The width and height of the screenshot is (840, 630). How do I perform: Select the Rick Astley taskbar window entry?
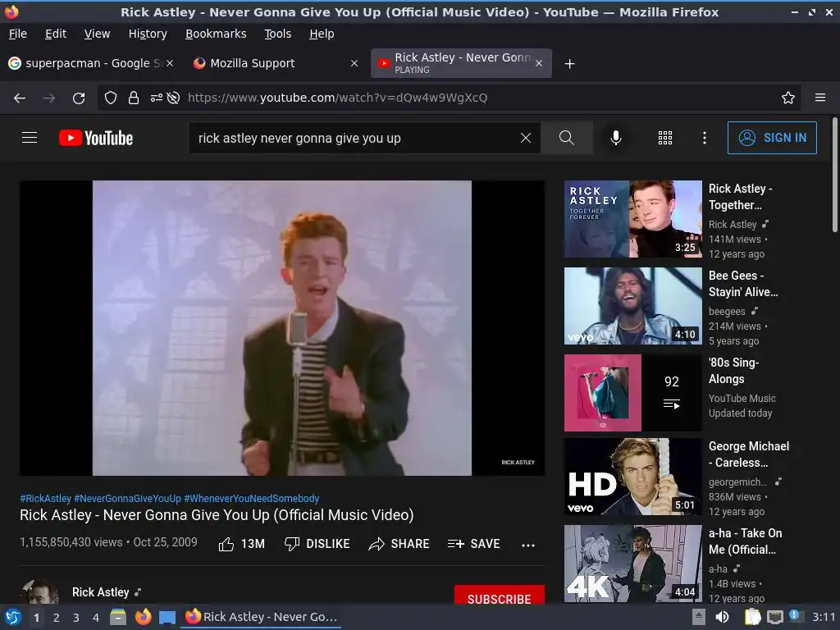coord(262,617)
